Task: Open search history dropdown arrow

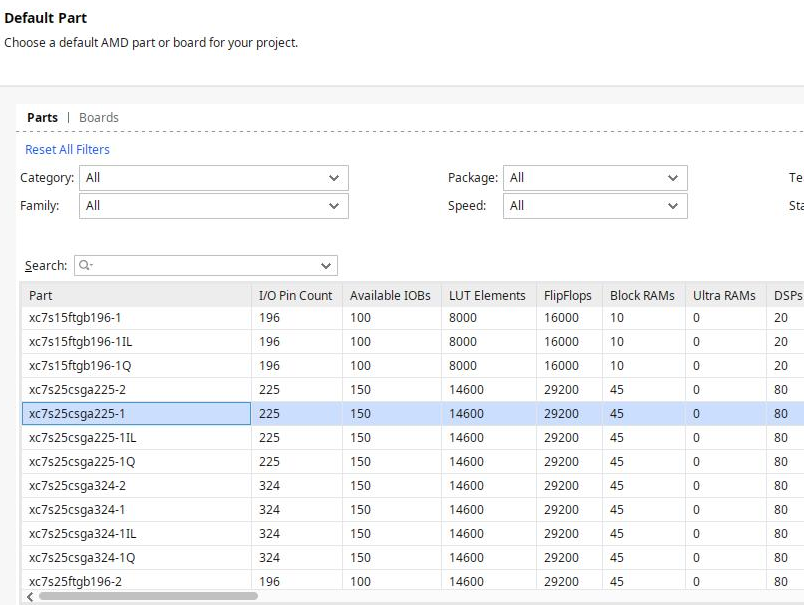Action: pos(326,266)
